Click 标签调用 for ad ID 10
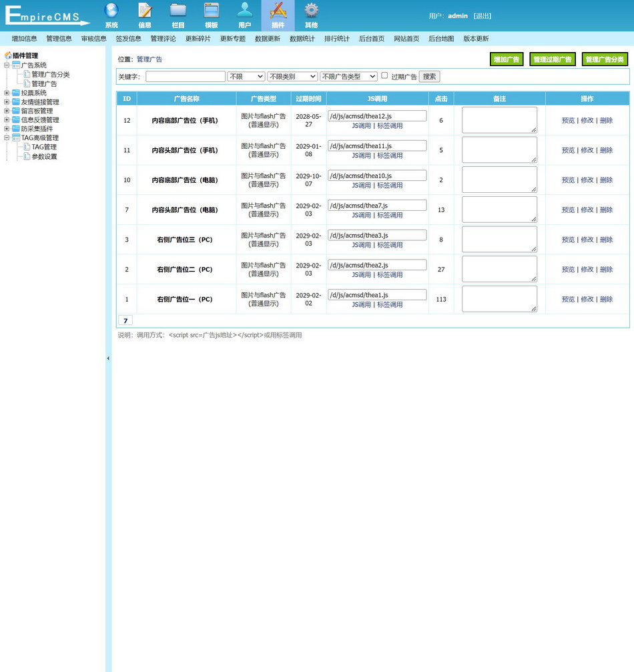Screen dimensions: 634x672 pos(390,185)
